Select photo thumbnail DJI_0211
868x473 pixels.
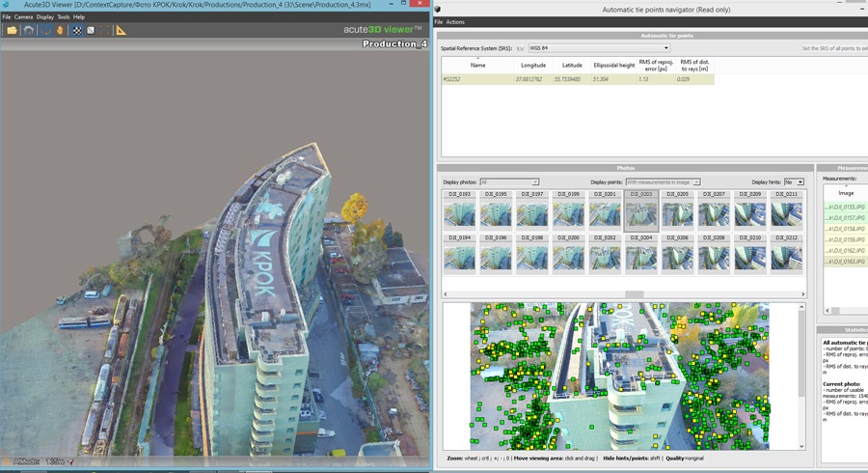(x=787, y=209)
